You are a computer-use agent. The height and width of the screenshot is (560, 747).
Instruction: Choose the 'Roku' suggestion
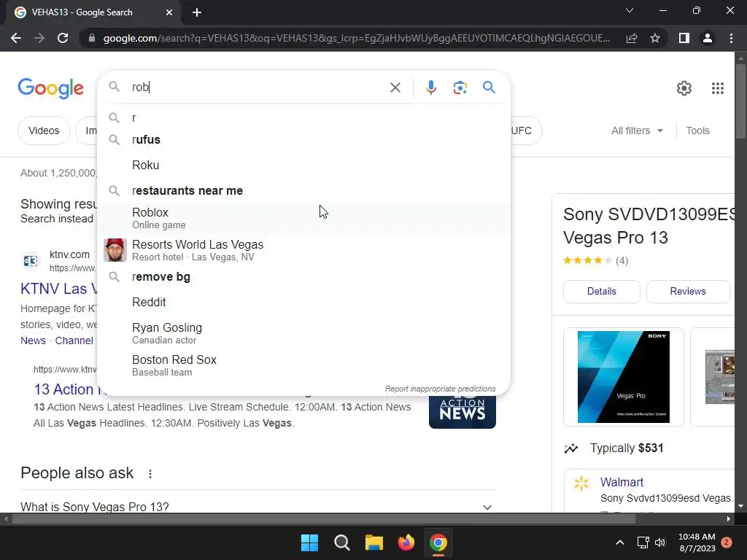(303, 166)
